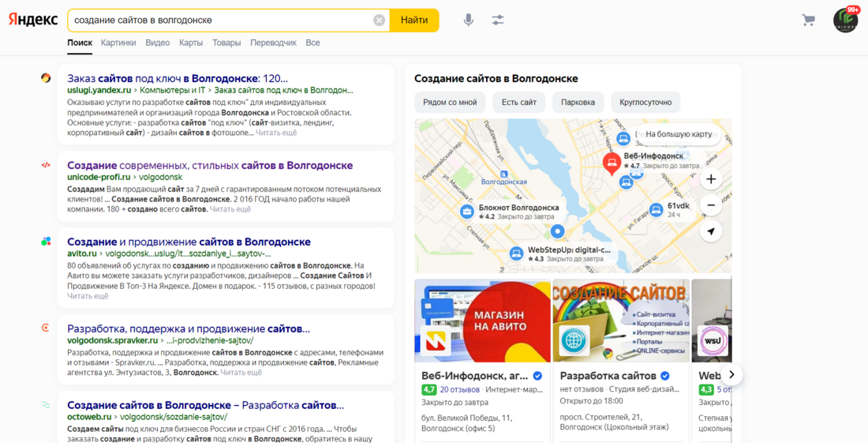Click the avito.ru site address
Viewport: 868px width, 443px height.
82,253
